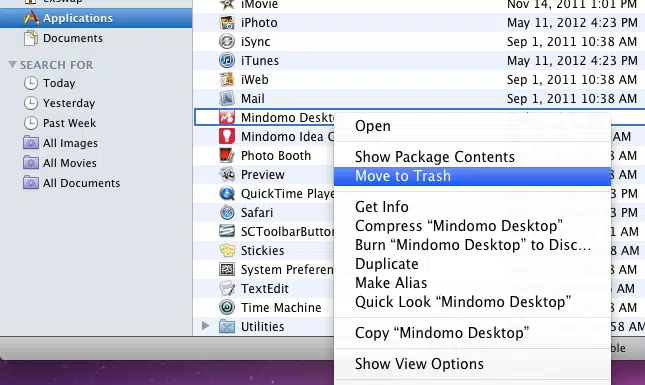Click the Photo Booth icon
The image size is (645, 385).
click(227, 155)
